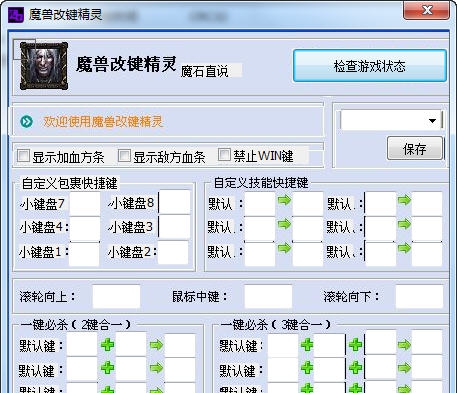Click the 鼠标中键 input field
This screenshot has width=457, height=393.
click(268, 296)
